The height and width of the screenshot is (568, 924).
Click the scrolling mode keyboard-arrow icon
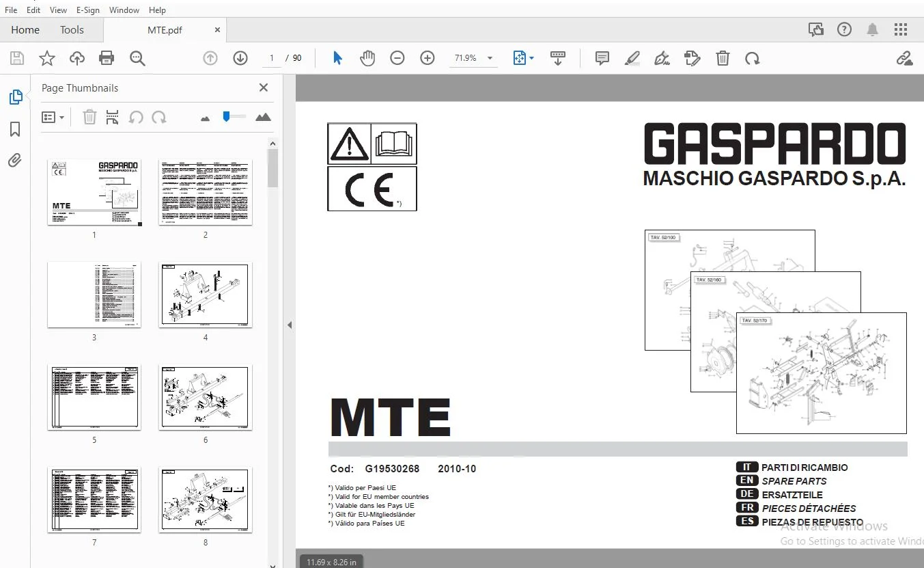(x=558, y=58)
